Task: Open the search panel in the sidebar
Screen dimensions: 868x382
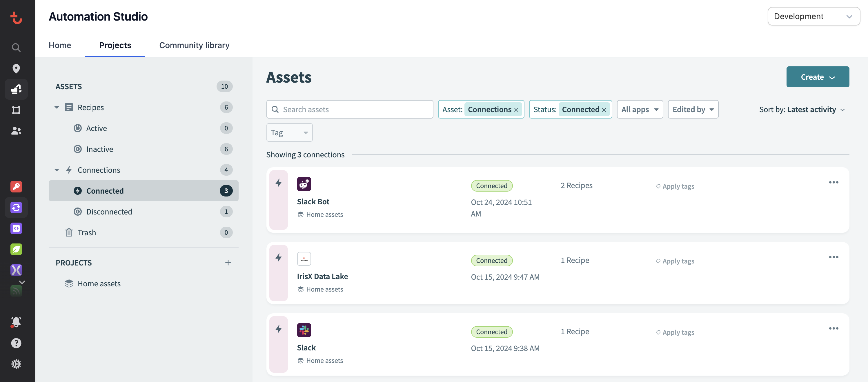Action: coord(16,48)
